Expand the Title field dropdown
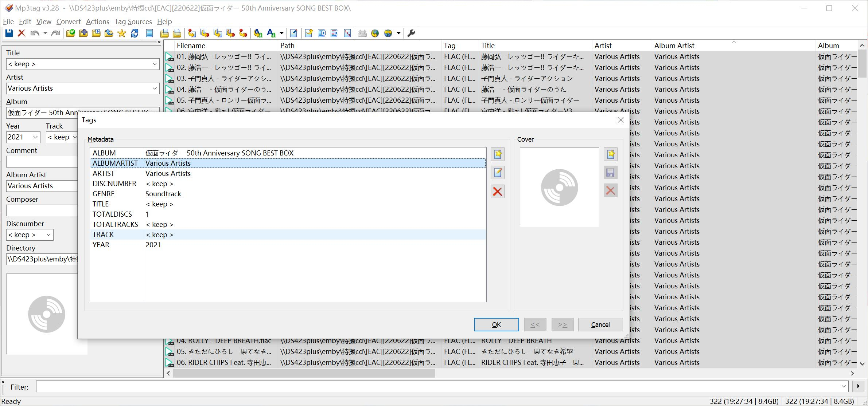 (155, 64)
